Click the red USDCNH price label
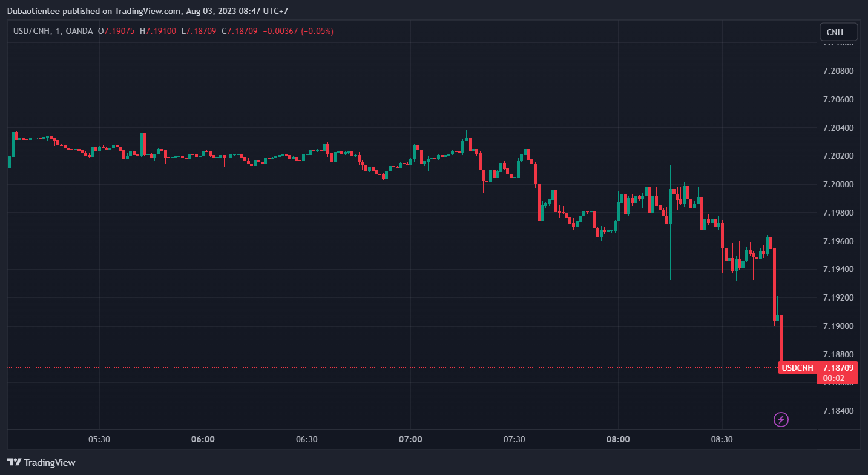Image resolution: width=868 pixels, height=475 pixels. pos(797,368)
